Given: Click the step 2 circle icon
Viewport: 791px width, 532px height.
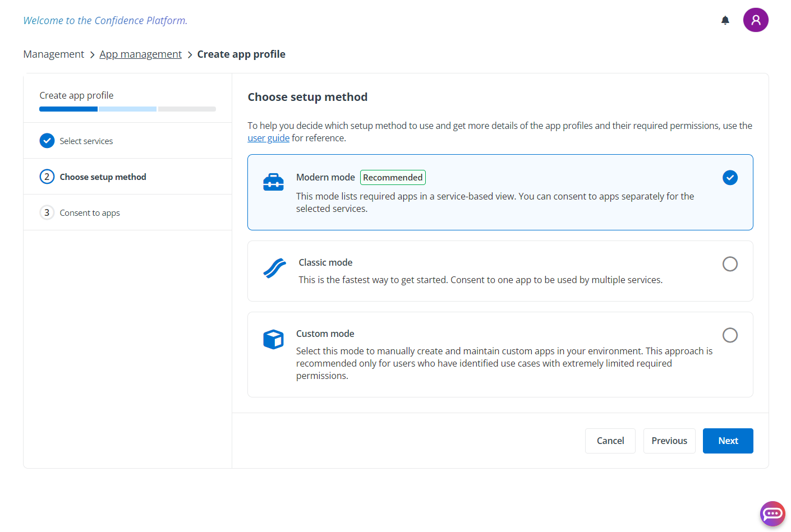Looking at the screenshot, I should tap(47, 177).
